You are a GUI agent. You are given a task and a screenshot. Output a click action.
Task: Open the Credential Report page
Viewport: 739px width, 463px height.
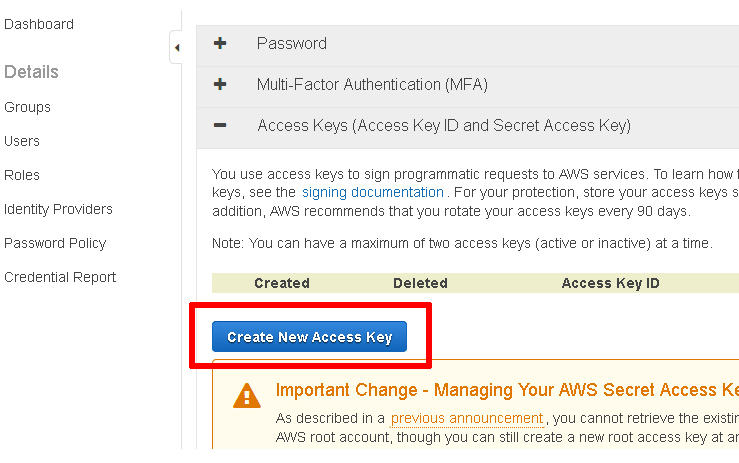coord(60,277)
